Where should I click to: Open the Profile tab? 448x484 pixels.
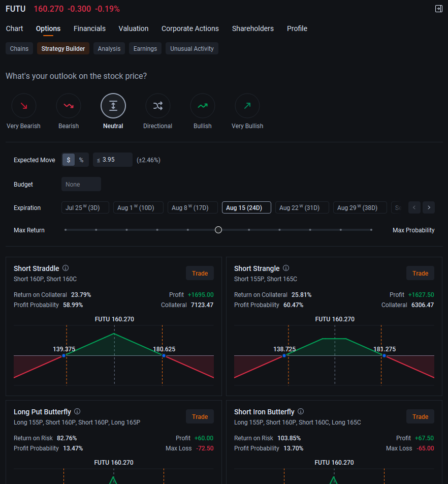point(297,28)
